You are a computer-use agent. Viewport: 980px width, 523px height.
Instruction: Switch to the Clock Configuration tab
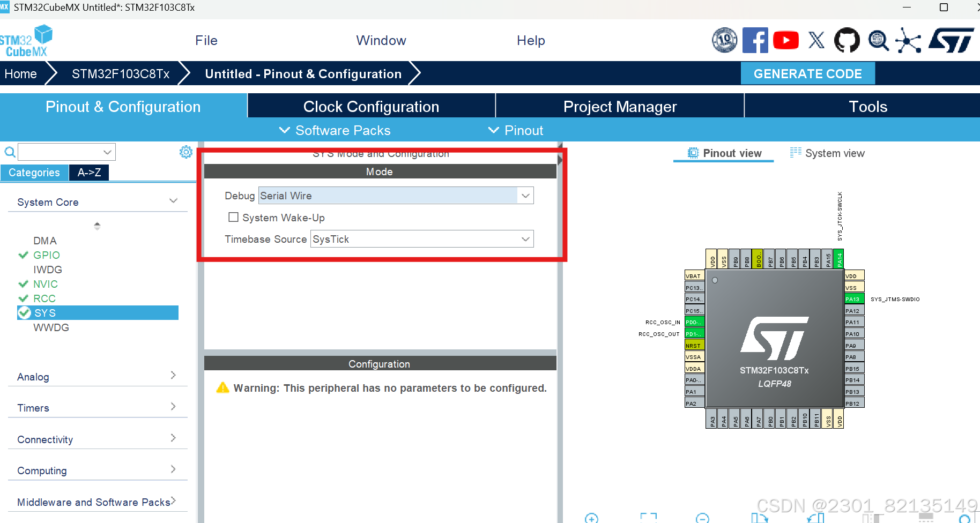(x=371, y=106)
